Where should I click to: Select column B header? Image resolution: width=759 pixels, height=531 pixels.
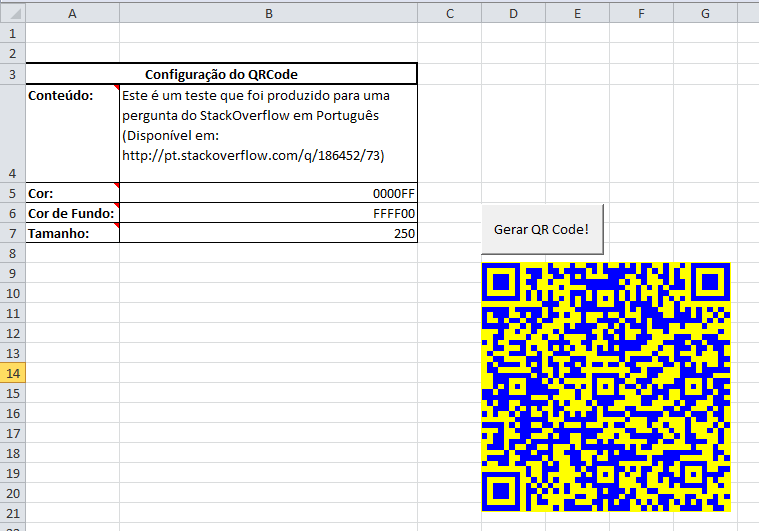(x=269, y=14)
